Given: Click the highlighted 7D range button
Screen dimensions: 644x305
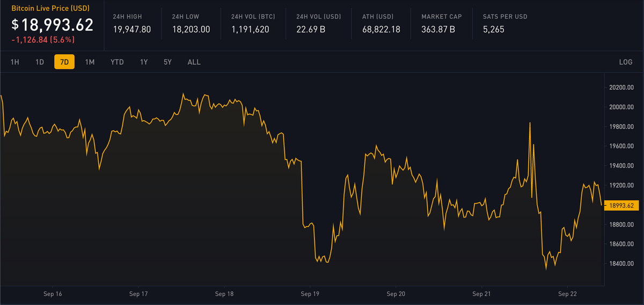Looking at the screenshot, I should [64, 62].
